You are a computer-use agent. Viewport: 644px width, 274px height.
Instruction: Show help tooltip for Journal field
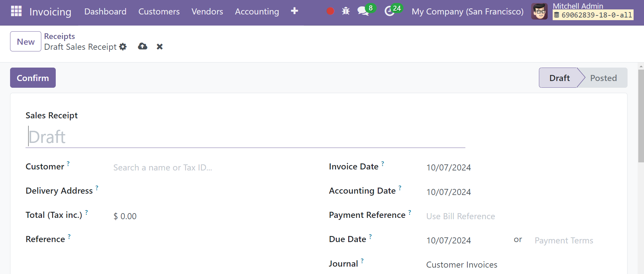coord(362,261)
